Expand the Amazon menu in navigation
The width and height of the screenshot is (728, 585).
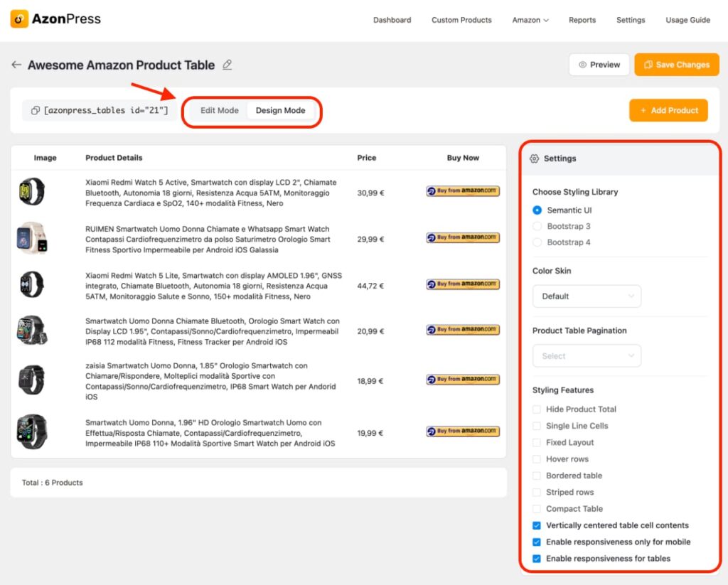[x=530, y=20]
